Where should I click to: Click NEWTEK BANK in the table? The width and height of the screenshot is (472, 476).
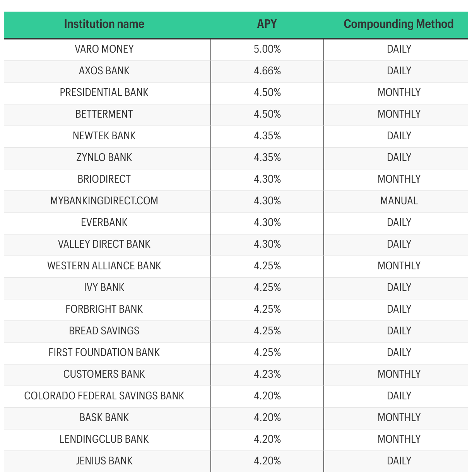pos(104,136)
